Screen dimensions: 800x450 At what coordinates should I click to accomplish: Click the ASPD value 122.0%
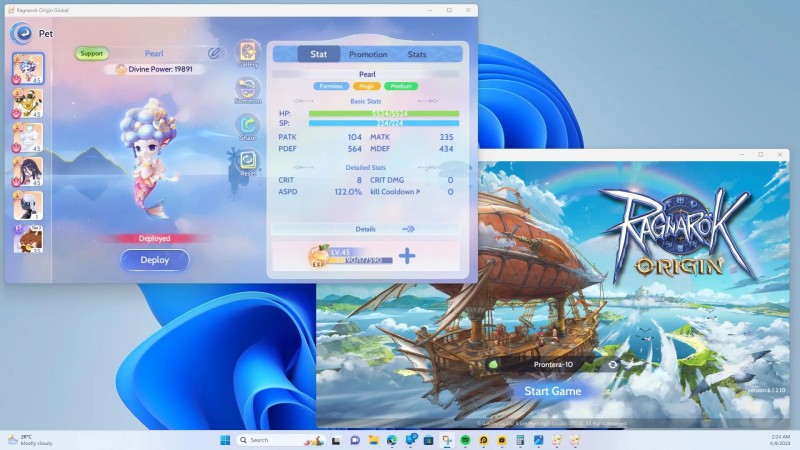348,192
